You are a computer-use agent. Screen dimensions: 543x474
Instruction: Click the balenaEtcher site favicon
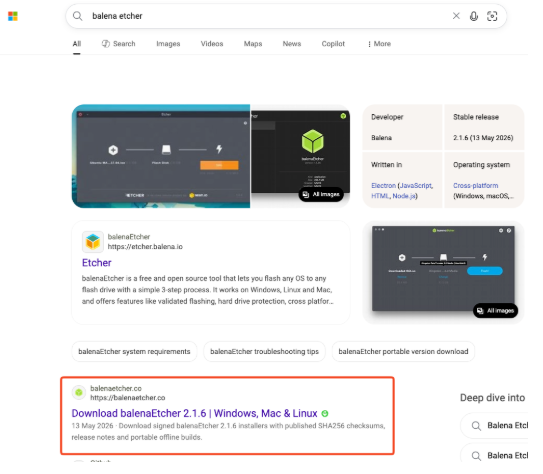click(92, 242)
